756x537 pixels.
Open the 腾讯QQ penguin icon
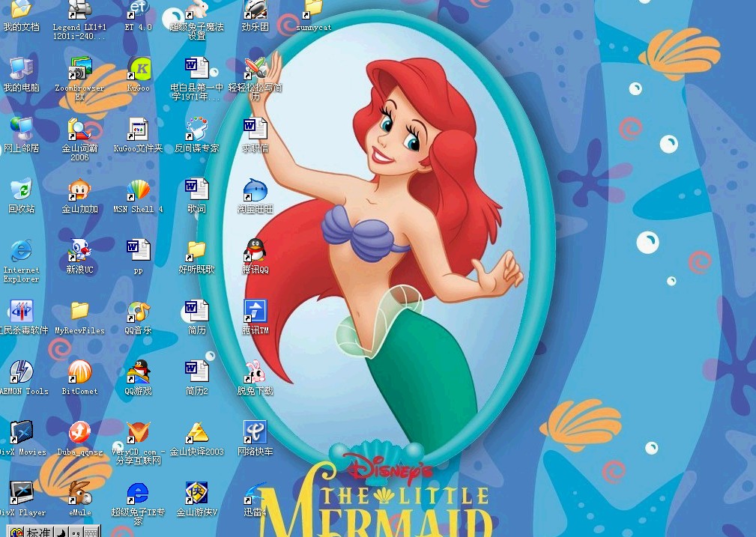[255, 251]
